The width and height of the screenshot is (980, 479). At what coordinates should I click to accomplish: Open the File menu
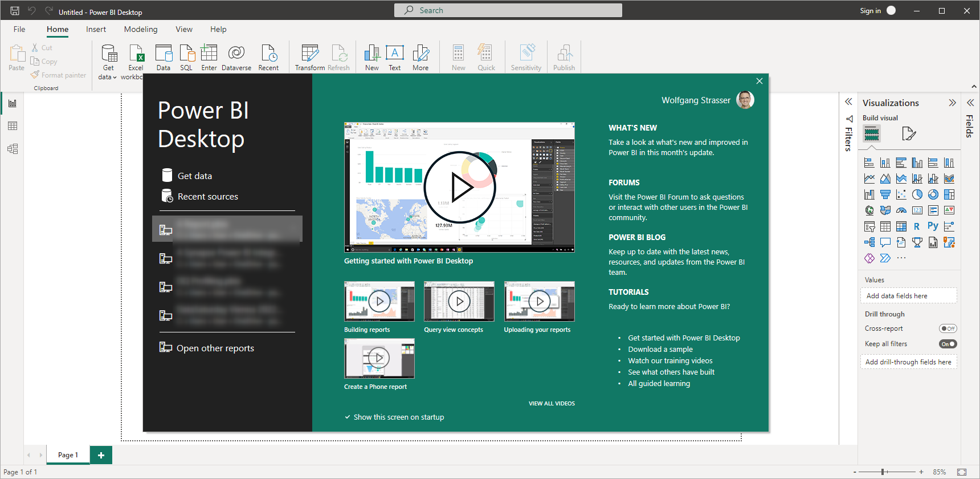pos(19,29)
